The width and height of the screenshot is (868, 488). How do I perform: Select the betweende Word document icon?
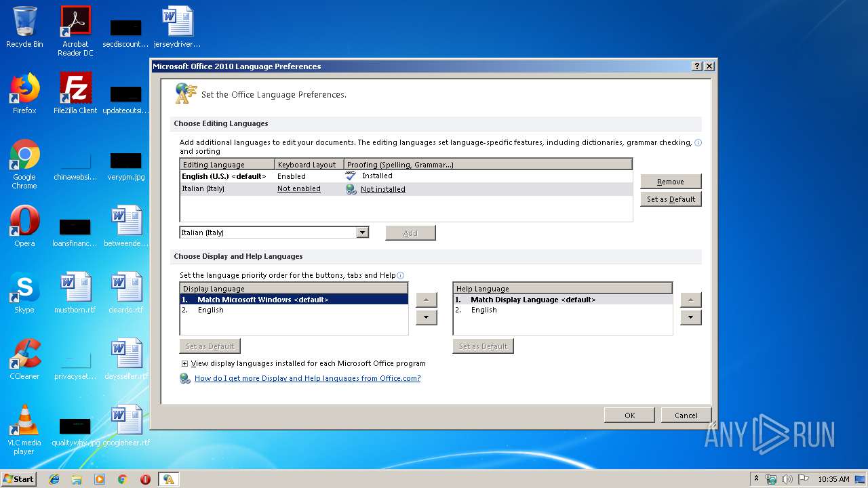[125, 226]
